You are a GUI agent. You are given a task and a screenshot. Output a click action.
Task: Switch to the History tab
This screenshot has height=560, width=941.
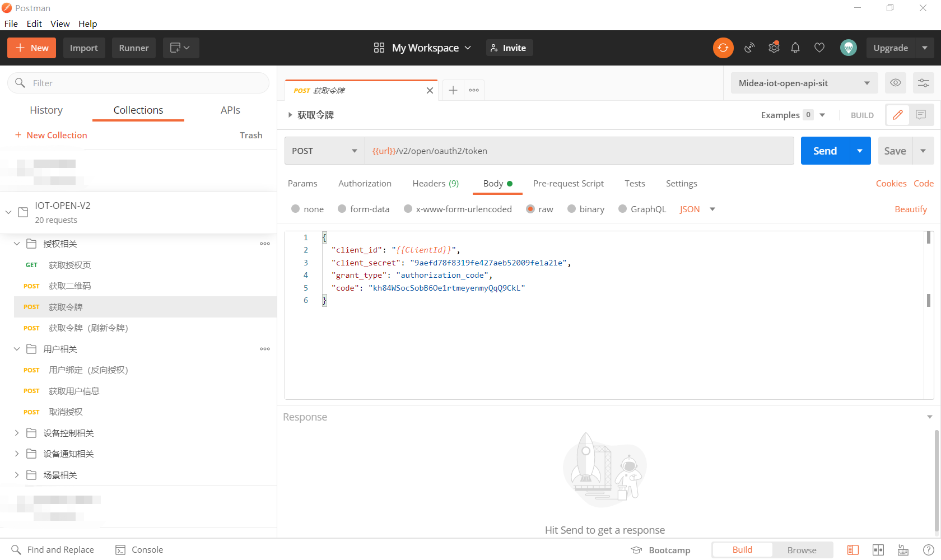point(46,110)
